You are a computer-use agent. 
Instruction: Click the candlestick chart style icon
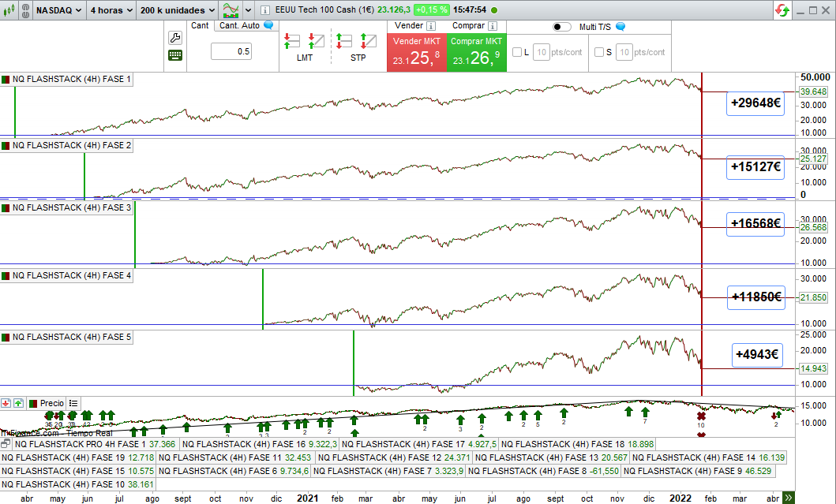(x=7, y=10)
